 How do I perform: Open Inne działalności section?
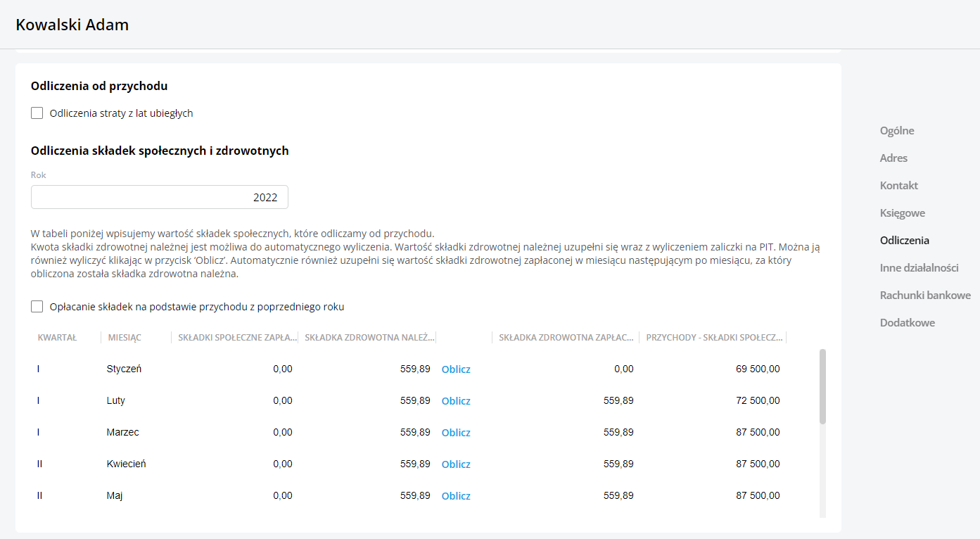point(919,268)
